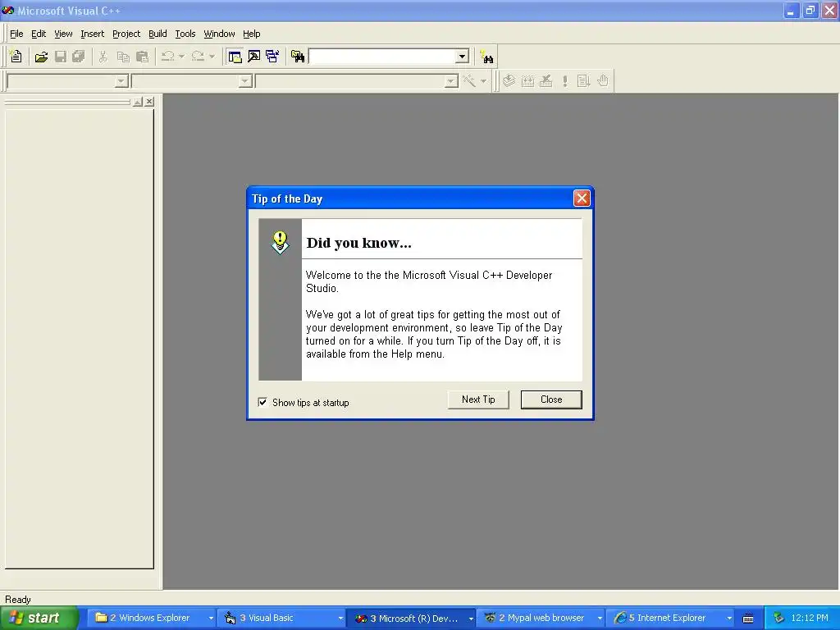The image size is (840, 630).
Task: Click the Close button in tip dialog
Action: tap(551, 399)
